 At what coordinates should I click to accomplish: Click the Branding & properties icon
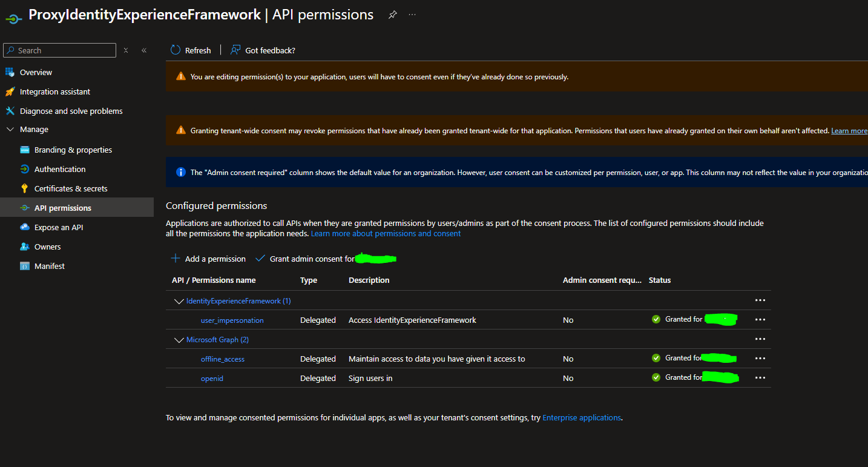[25, 150]
